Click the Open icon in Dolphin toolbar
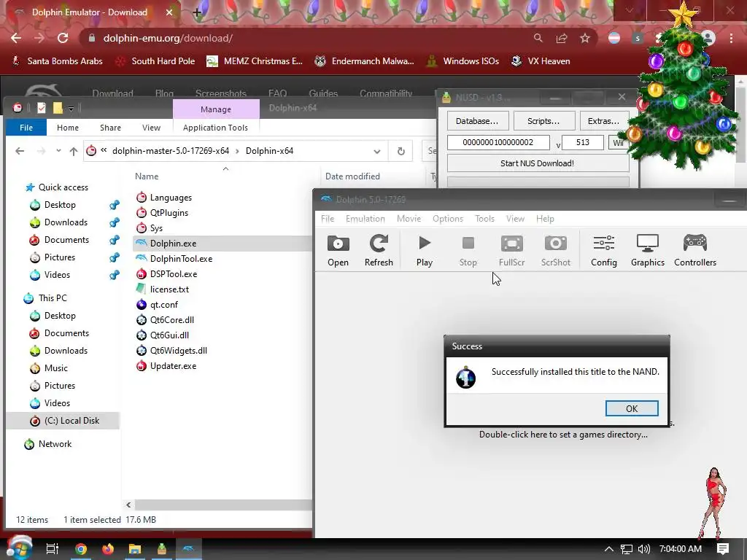This screenshot has height=560, width=747. (338, 251)
